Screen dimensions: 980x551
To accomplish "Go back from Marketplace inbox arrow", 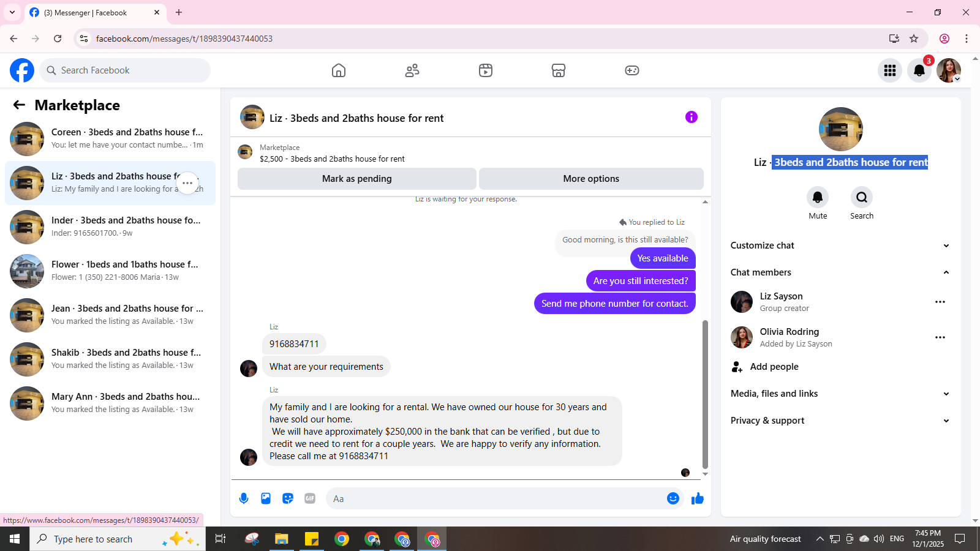I will pyautogui.click(x=19, y=105).
